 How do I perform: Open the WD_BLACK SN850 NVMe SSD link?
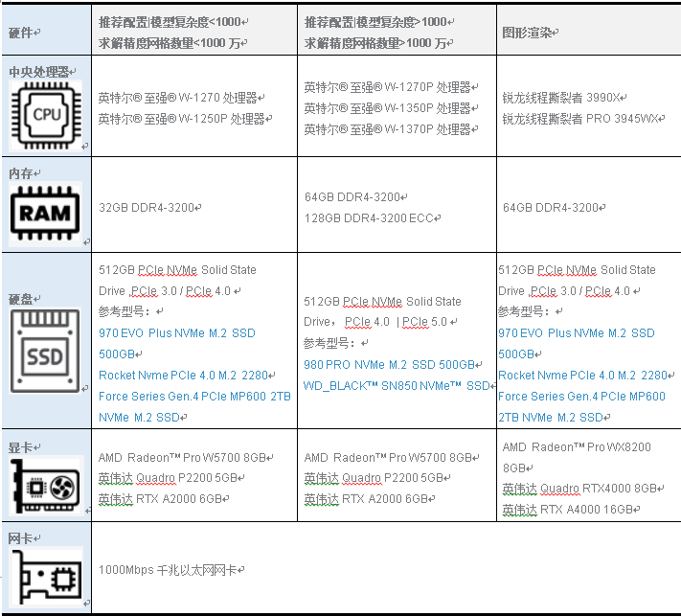tap(397, 386)
